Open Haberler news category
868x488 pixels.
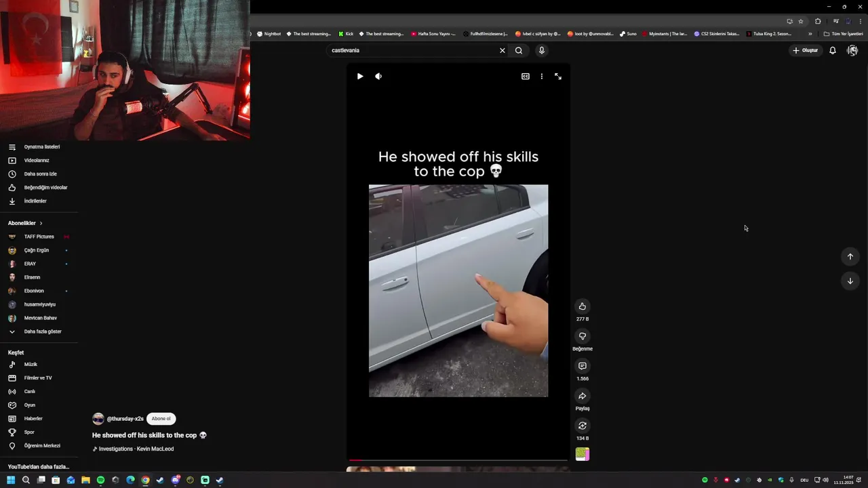(x=39, y=419)
